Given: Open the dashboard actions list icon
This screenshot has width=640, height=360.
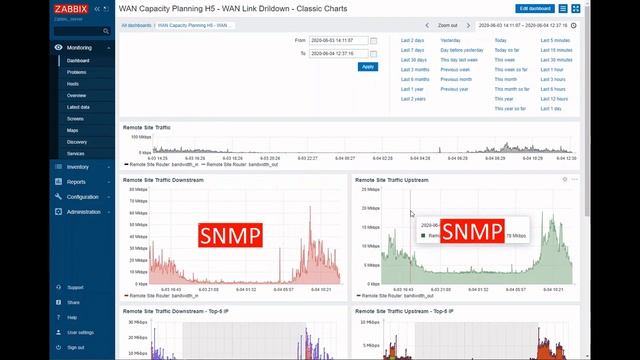Looking at the screenshot, I should (563, 9).
